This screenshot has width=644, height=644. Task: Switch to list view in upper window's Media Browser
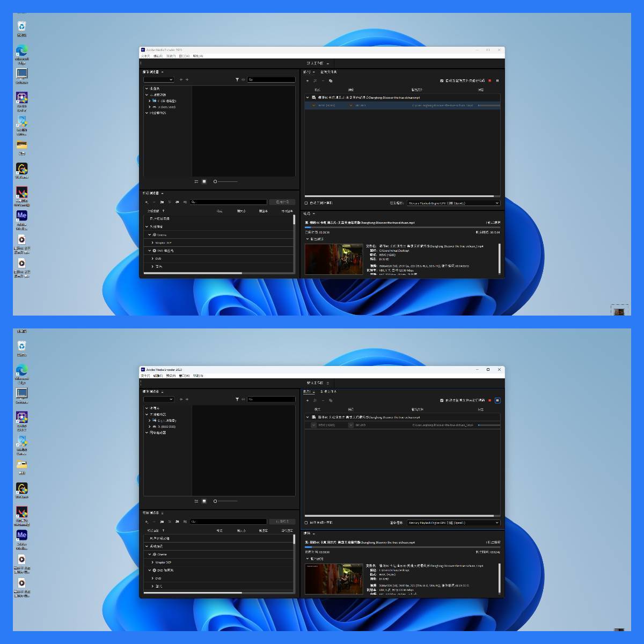pos(196,181)
